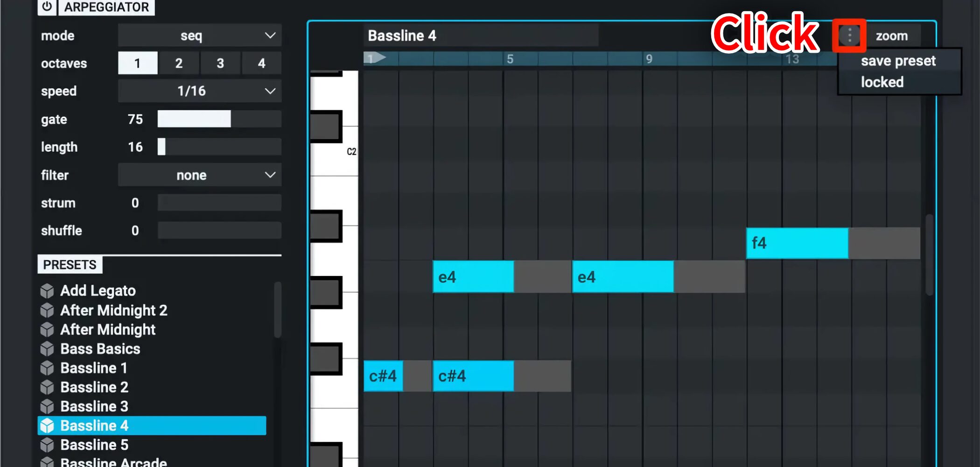980x467 pixels.
Task: Choose save preset from the menu
Action: (898, 61)
